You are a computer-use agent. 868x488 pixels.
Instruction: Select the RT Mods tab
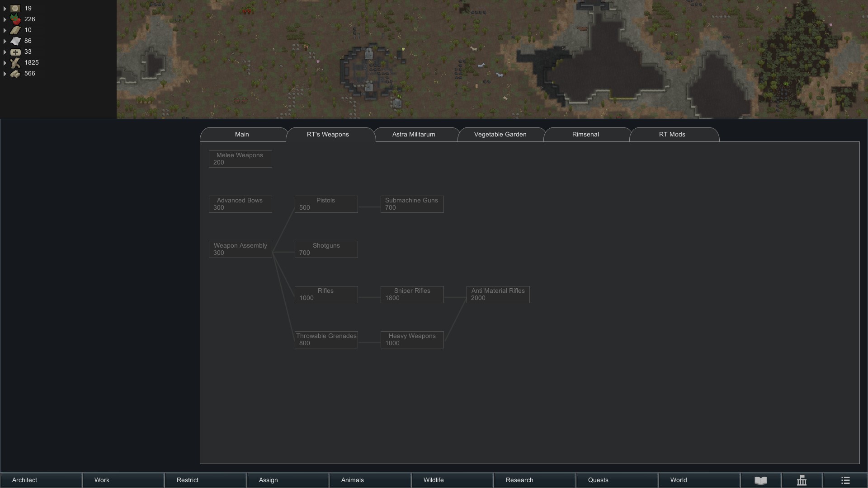click(x=672, y=135)
